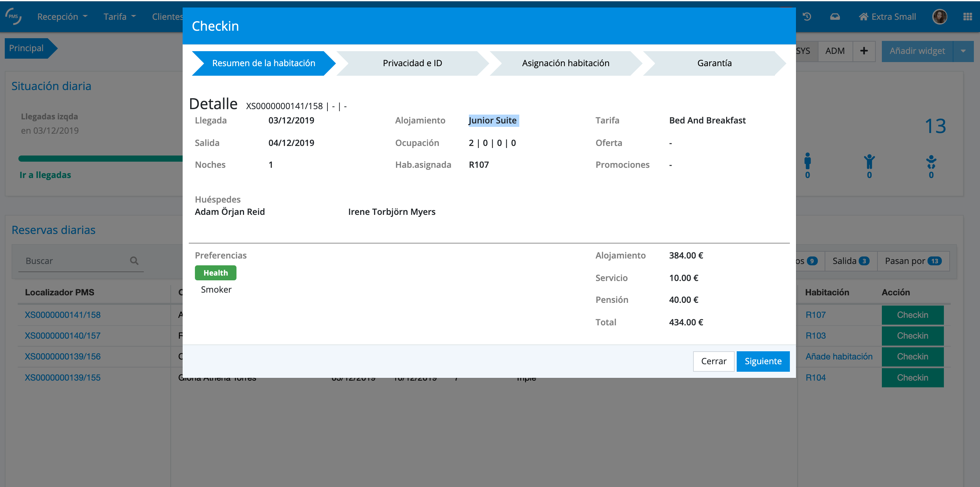Click the search magnifier icon

point(134,261)
